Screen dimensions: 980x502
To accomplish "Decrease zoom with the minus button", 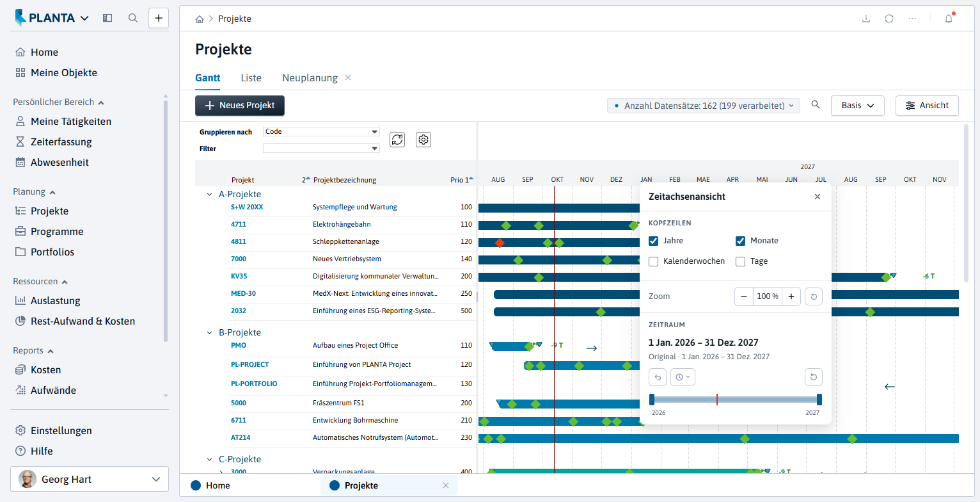I will 744,296.
